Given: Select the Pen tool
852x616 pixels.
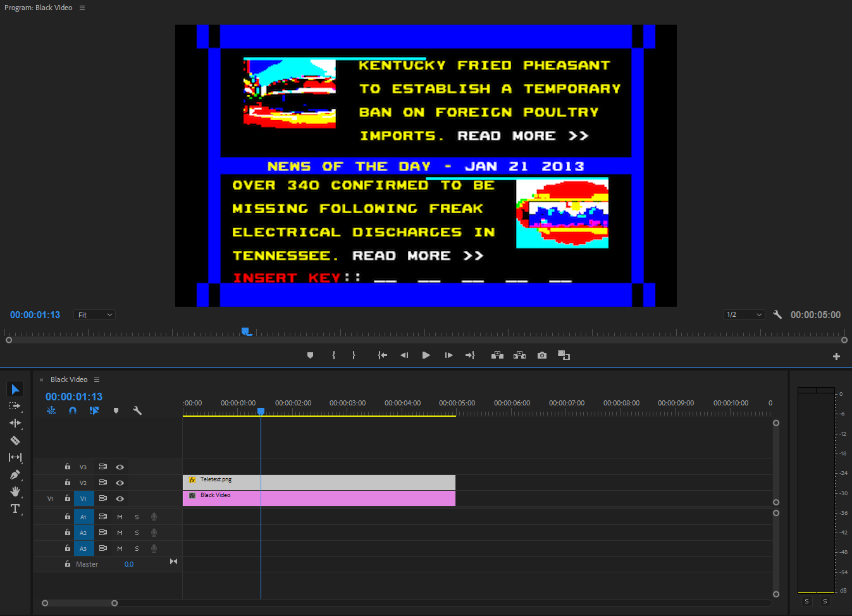Looking at the screenshot, I should coord(15,474).
